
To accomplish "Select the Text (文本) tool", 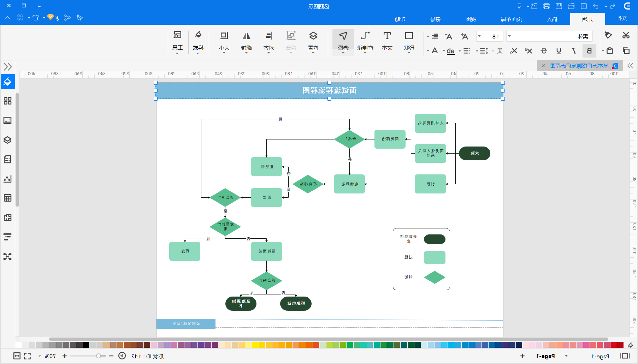I will pos(387,41).
